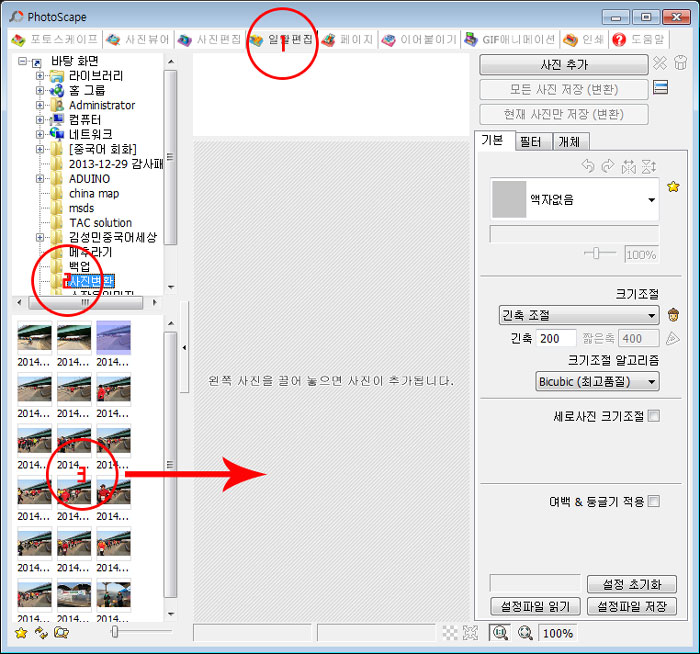Click the trash can icon to clear list
The image size is (700, 654).
[680, 63]
